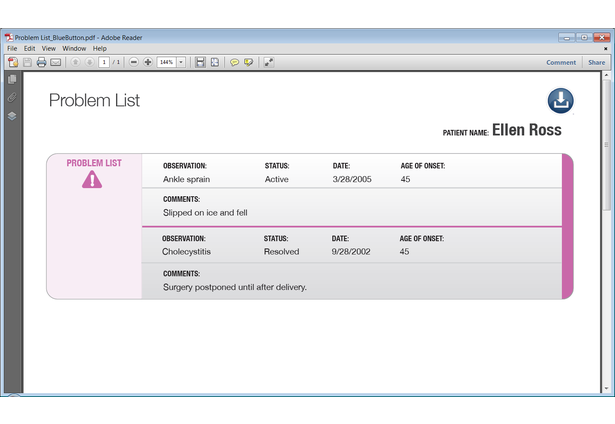Open the Edit menu
This screenshot has width=615, height=424.
[x=29, y=48]
